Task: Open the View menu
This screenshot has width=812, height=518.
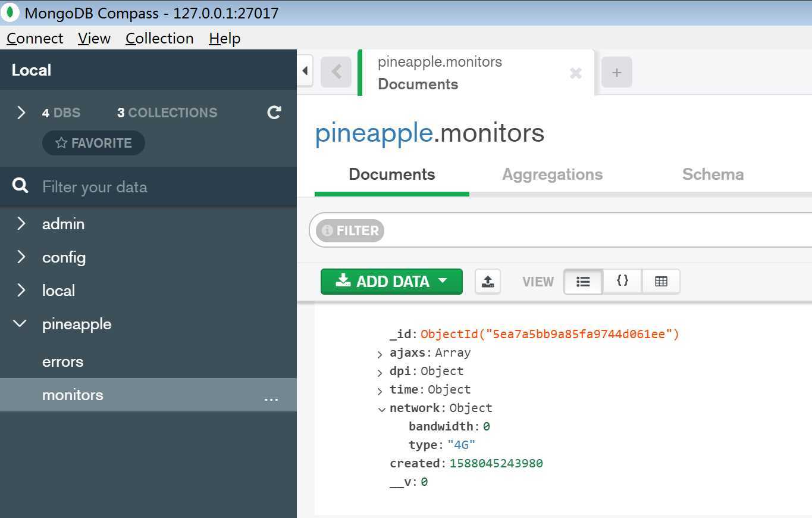Action: click(94, 38)
